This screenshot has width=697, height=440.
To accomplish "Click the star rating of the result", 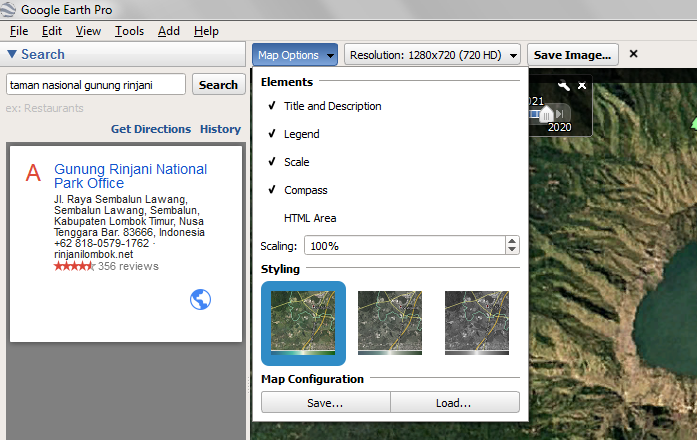I will pyautogui.click(x=74, y=266).
